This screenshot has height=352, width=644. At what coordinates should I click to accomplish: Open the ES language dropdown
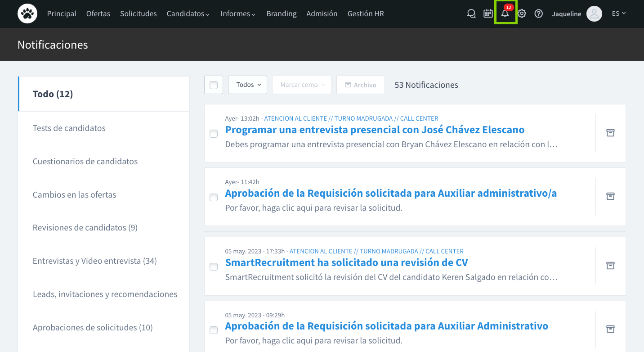click(x=619, y=14)
